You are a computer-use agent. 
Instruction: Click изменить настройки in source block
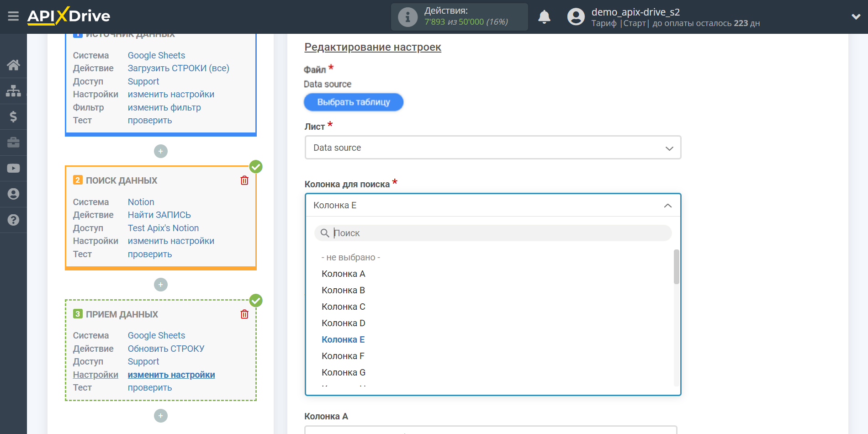click(x=171, y=94)
